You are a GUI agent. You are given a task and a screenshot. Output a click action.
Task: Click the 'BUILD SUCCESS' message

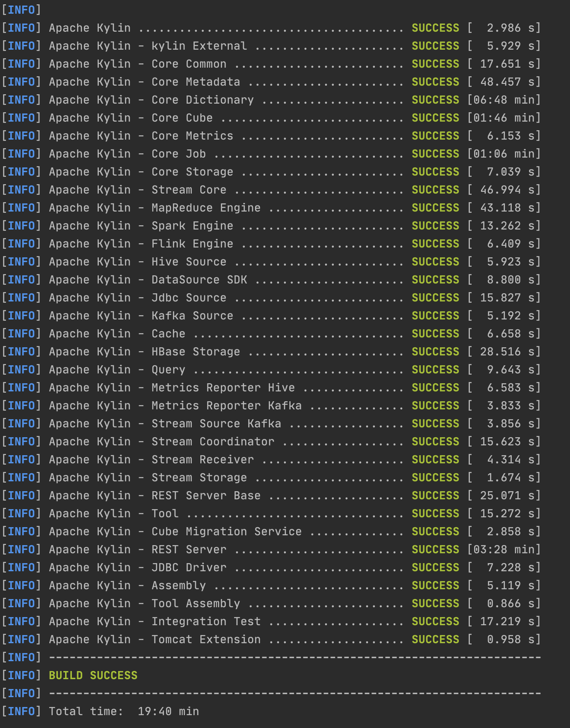pos(93,675)
